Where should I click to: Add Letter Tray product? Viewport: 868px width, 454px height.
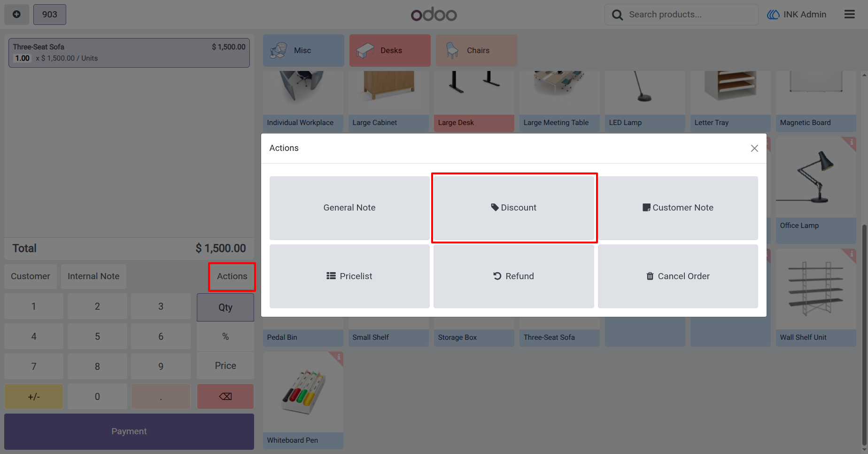coord(731,102)
